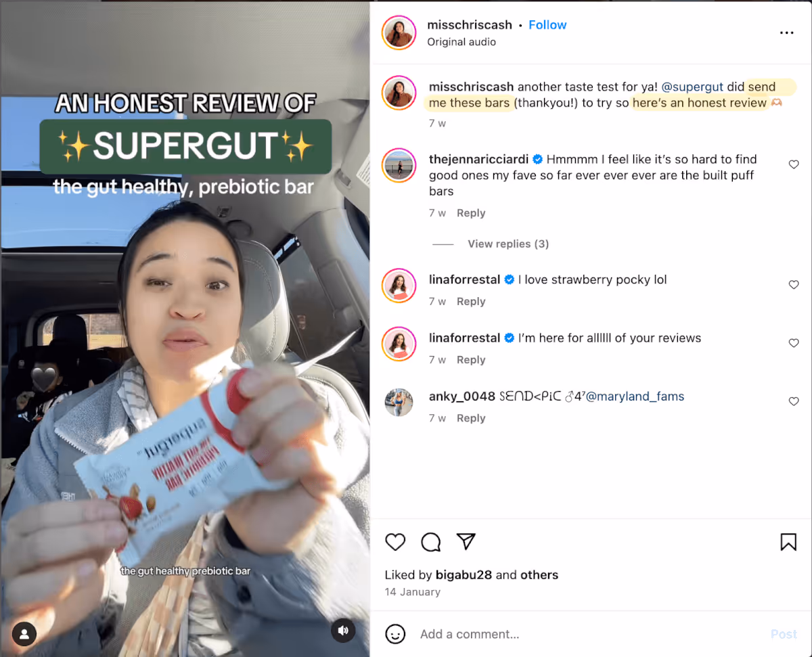The image size is (812, 657).
Task: Open the @supergut mention link
Action: pos(692,87)
